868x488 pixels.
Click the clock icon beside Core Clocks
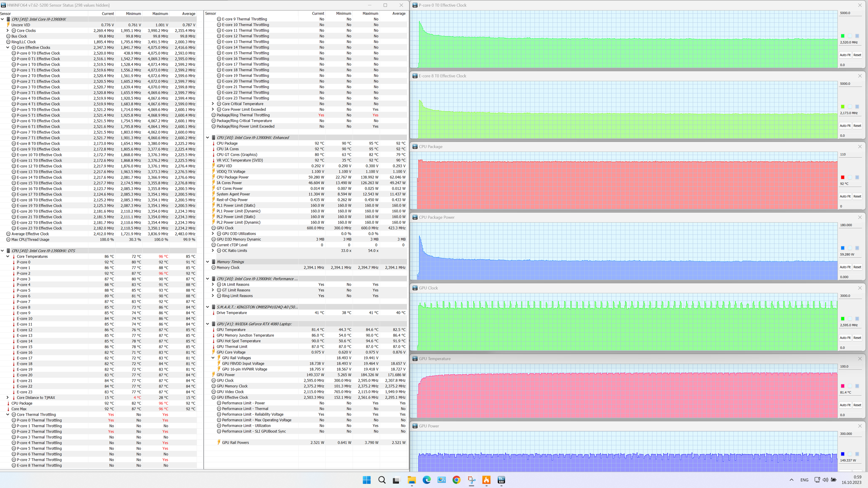tap(14, 31)
